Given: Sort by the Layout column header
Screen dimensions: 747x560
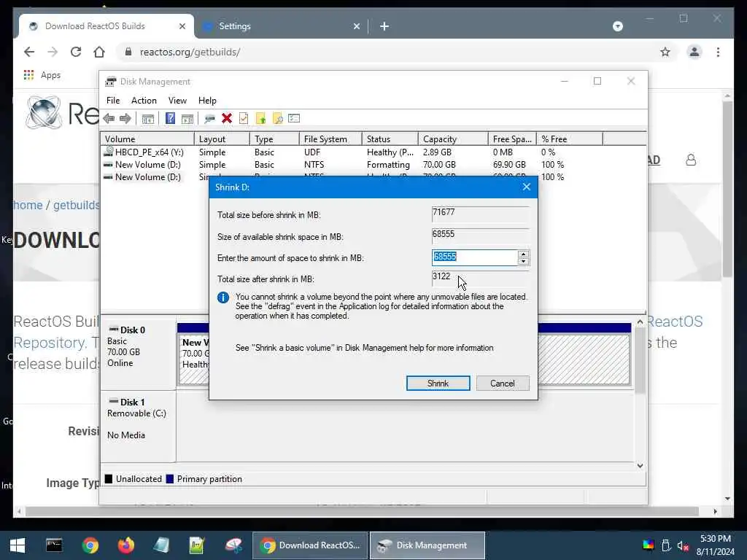Looking at the screenshot, I should tap(222, 139).
